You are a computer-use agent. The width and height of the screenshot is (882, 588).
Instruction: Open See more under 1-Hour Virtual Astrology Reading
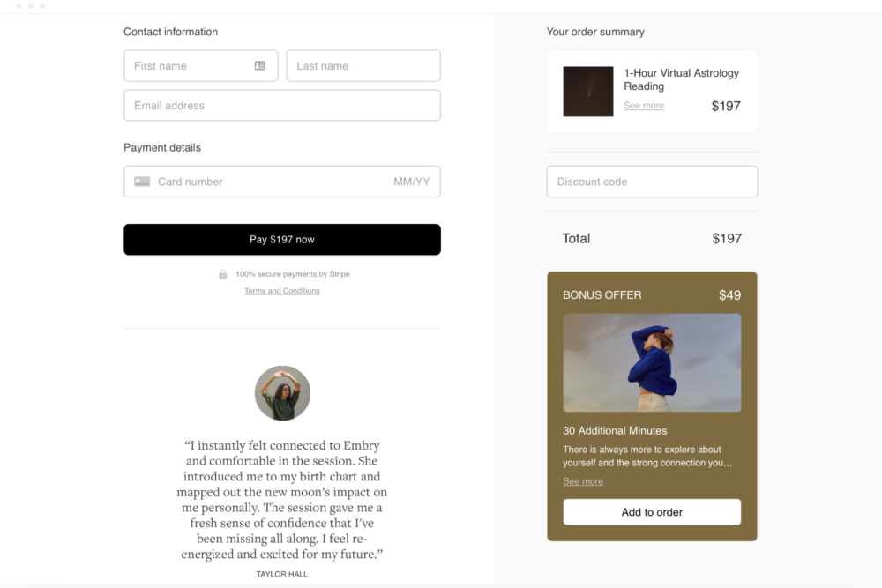point(644,105)
